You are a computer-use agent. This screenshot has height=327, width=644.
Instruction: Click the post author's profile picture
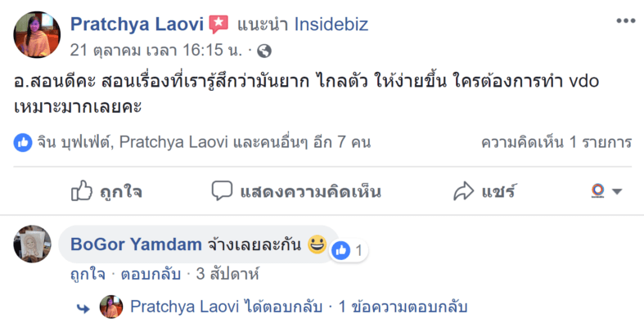[37, 35]
